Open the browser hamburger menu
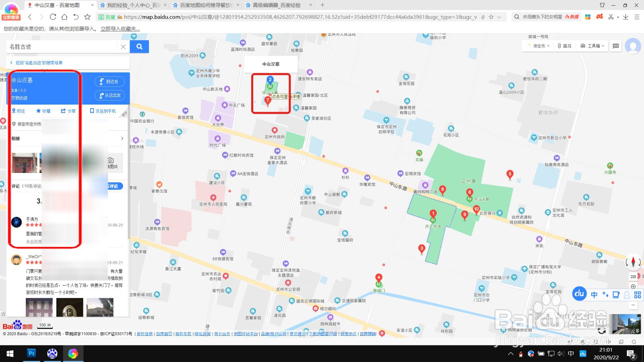 [637, 17]
